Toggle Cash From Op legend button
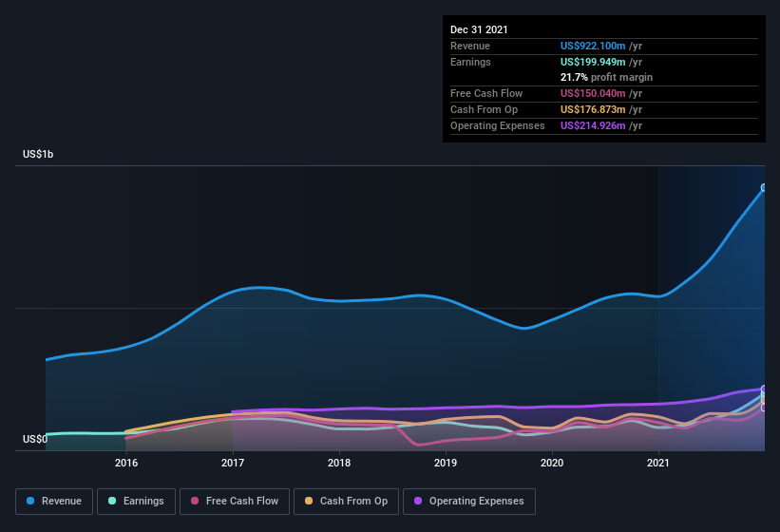This screenshot has height=532, width=780. click(x=346, y=502)
